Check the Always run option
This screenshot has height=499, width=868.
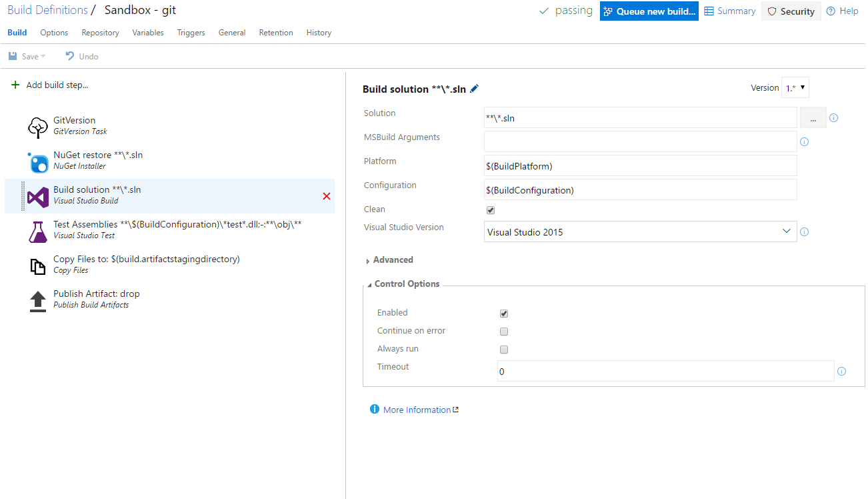point(503,349)
